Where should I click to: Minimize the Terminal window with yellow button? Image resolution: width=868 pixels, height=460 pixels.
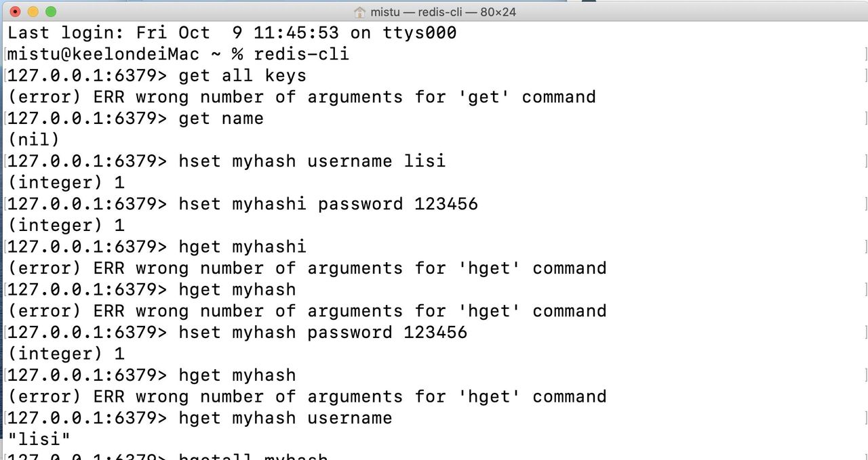tap(33, 12)
